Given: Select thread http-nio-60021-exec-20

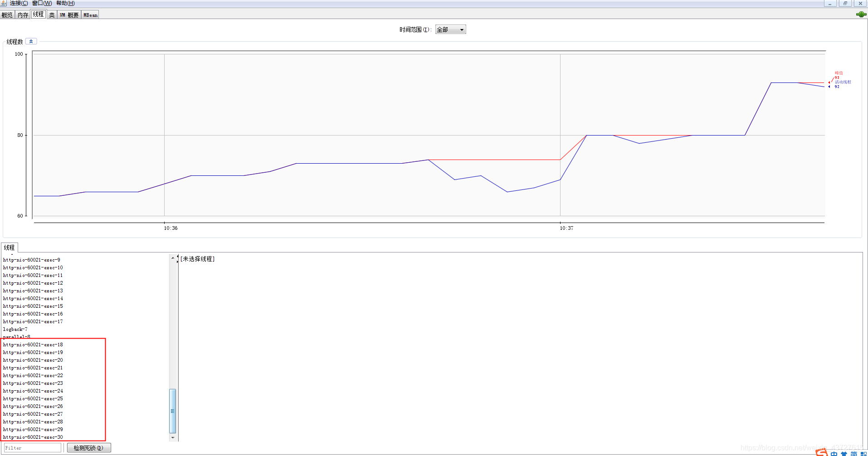Looking at the screenshot, I should click(x=33, y=360).
